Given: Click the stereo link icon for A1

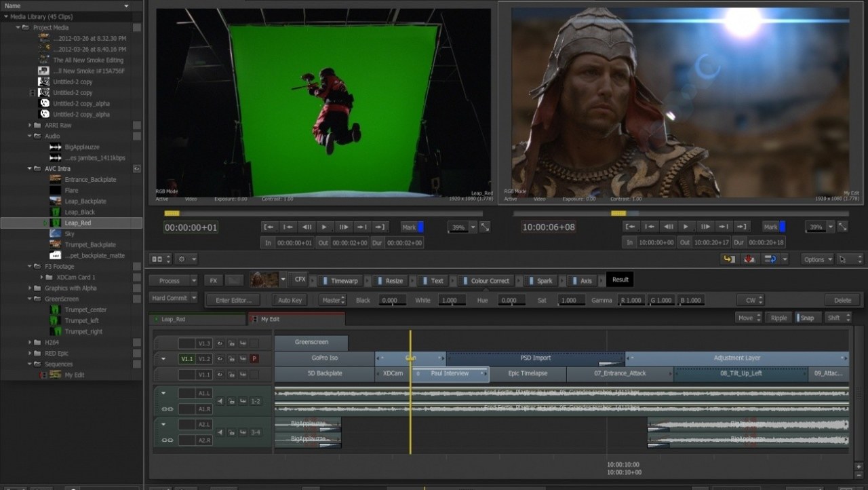Looking at the screenshot, I should (x=167, y=409).
